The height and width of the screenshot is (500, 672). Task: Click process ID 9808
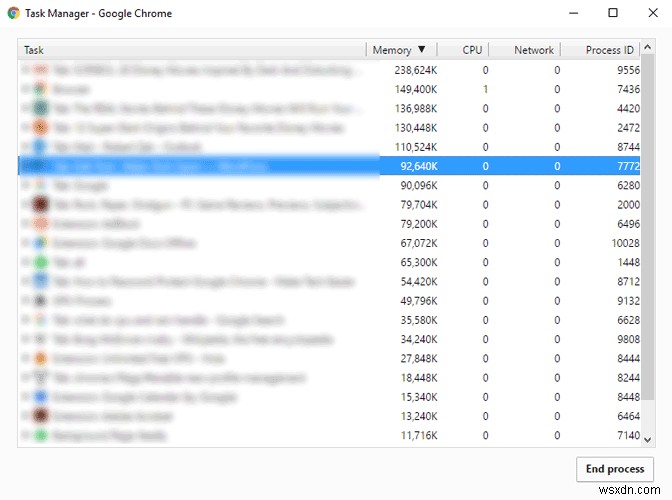[x=628, y=339]
